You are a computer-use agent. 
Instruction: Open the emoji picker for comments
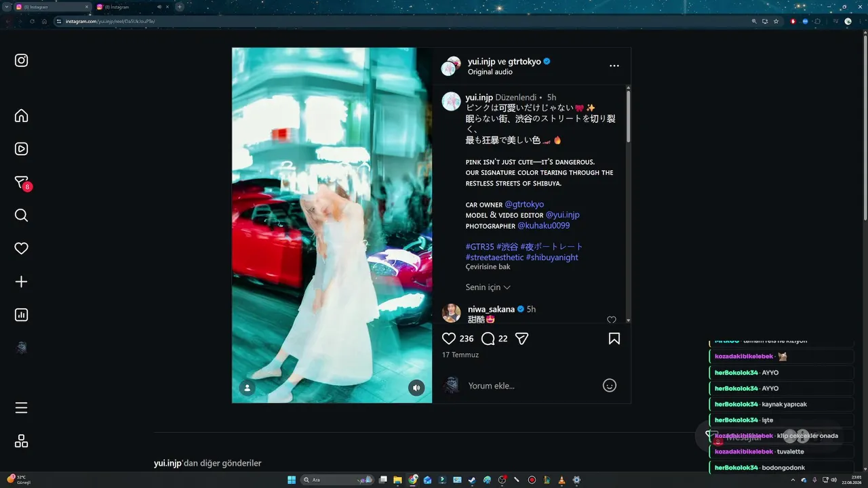pos(610,386)
